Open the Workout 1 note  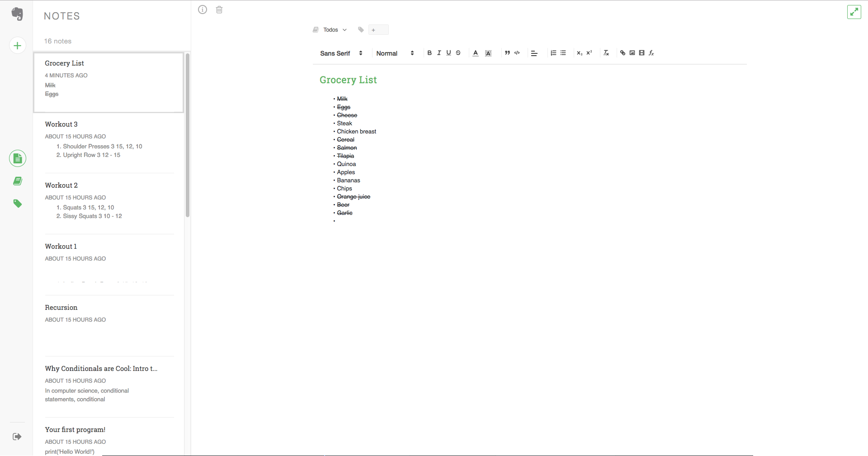[x=109, y=265]
